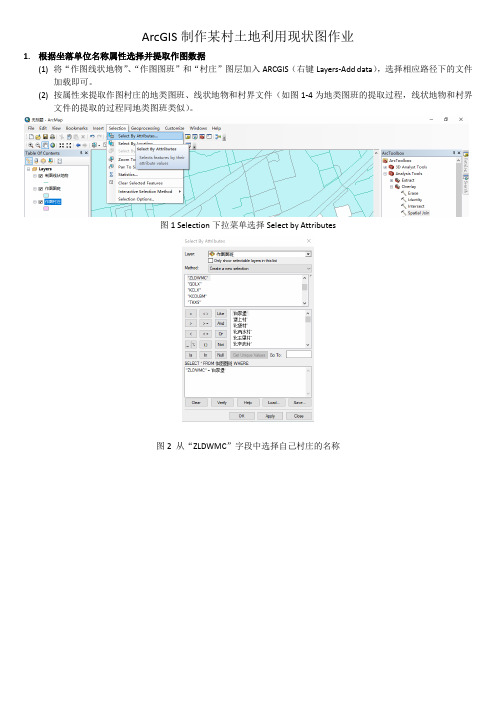This screenshot has height=702, width=496.
Task: Choose Selection Options... menu entry
Action: 136,199
